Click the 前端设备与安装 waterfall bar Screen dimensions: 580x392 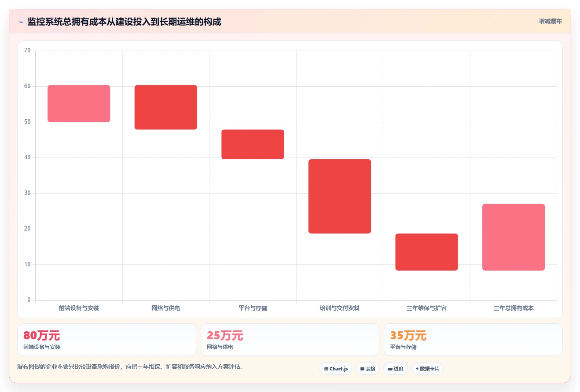(79, 103)
